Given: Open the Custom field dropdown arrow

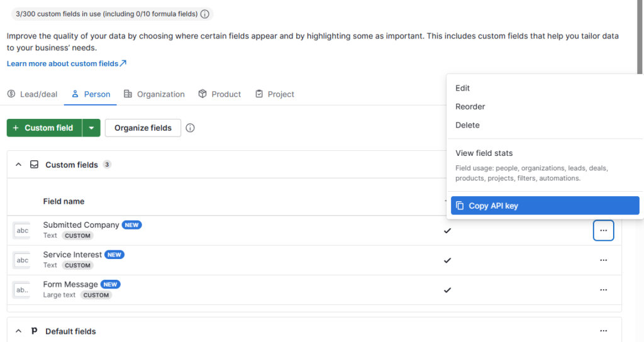Looking at the screenshot, I should pos(91,128).
